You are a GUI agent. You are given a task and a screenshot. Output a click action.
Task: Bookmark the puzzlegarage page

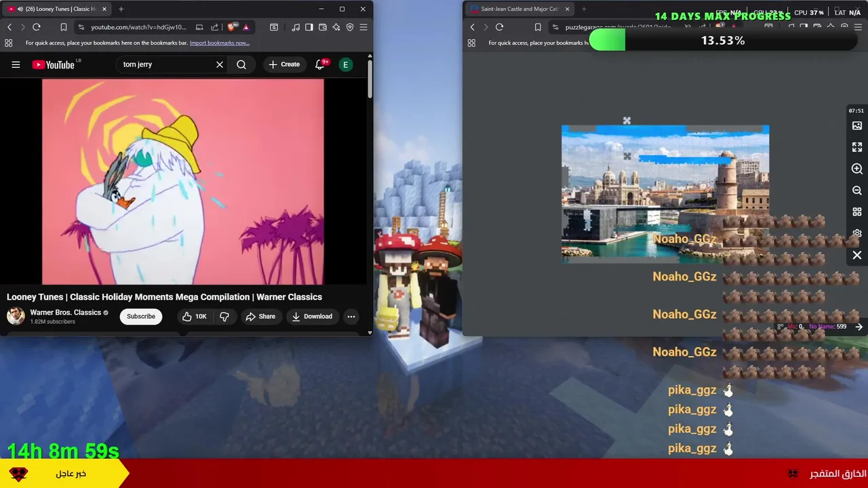538,27
